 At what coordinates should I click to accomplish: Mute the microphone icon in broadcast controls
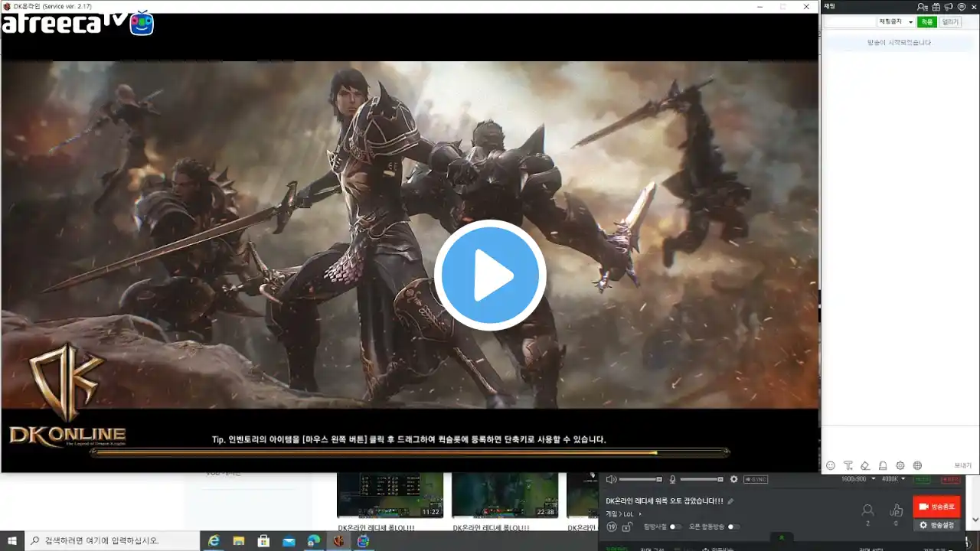click(x=672, y=479)
